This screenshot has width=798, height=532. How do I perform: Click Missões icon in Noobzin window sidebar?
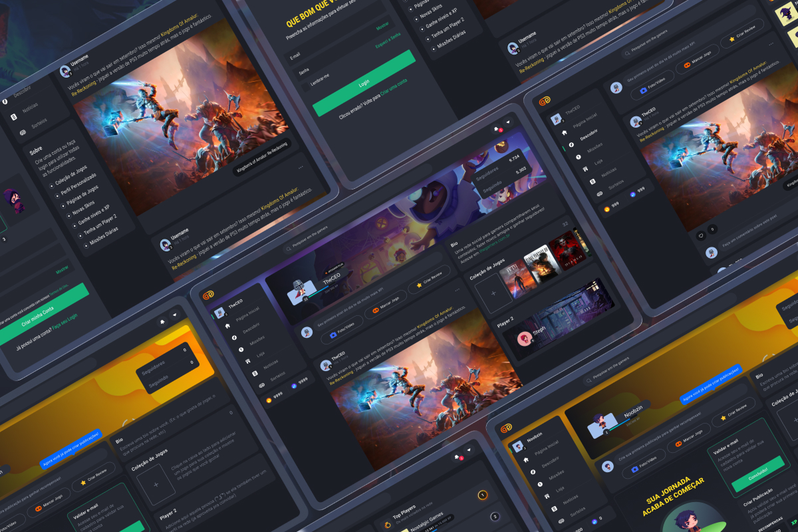[x=540, y=484]
